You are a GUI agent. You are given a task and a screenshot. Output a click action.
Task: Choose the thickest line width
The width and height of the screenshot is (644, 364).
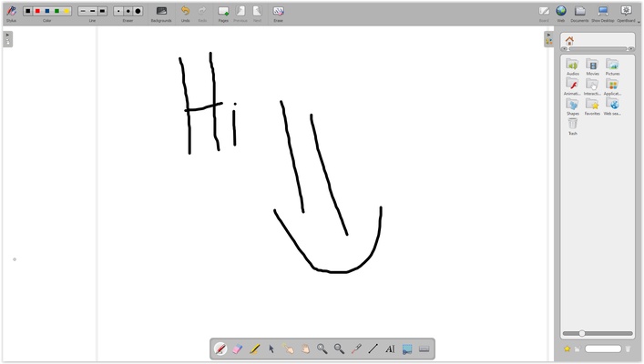(x=103, y=11)
